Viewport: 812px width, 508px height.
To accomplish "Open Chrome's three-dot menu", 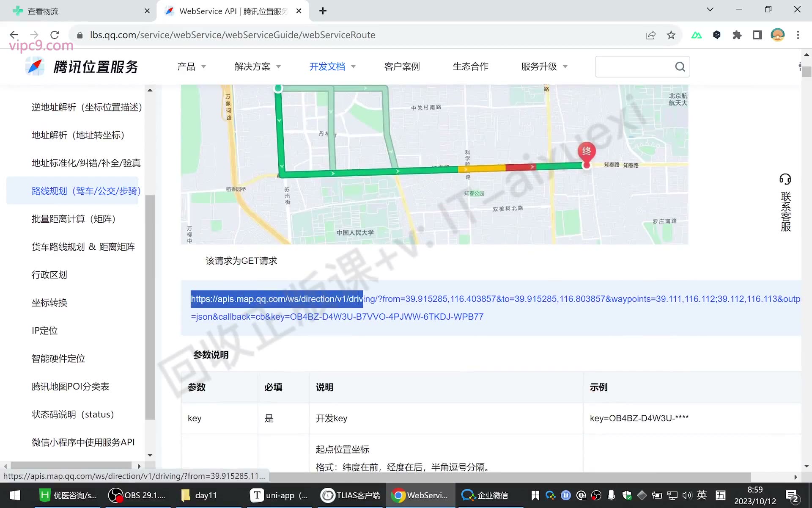I will [x=798, y=35].
